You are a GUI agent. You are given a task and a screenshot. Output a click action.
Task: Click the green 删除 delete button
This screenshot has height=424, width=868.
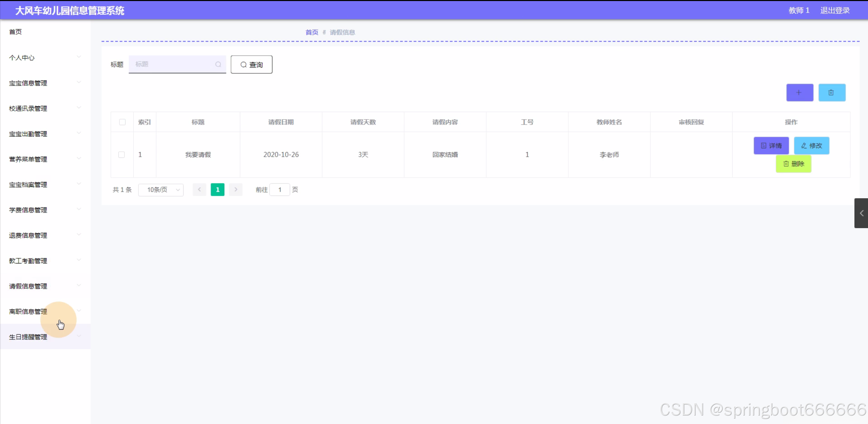(x=793, y=164)
